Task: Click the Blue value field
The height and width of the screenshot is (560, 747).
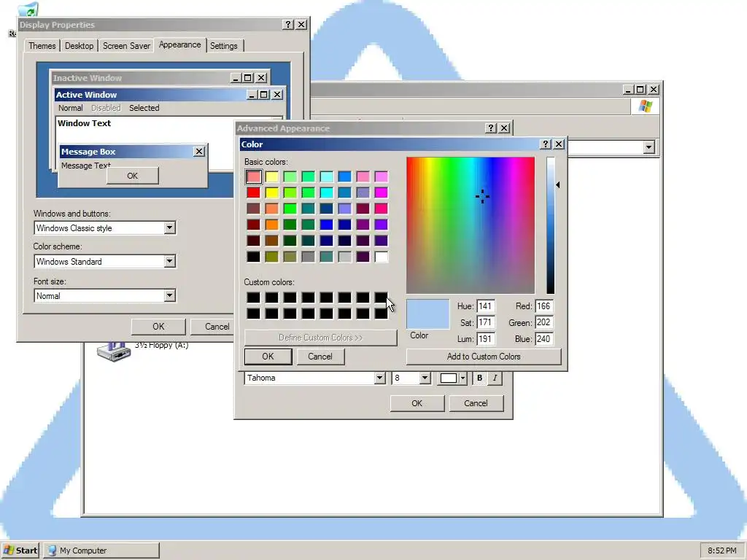Action: [543, 339]
